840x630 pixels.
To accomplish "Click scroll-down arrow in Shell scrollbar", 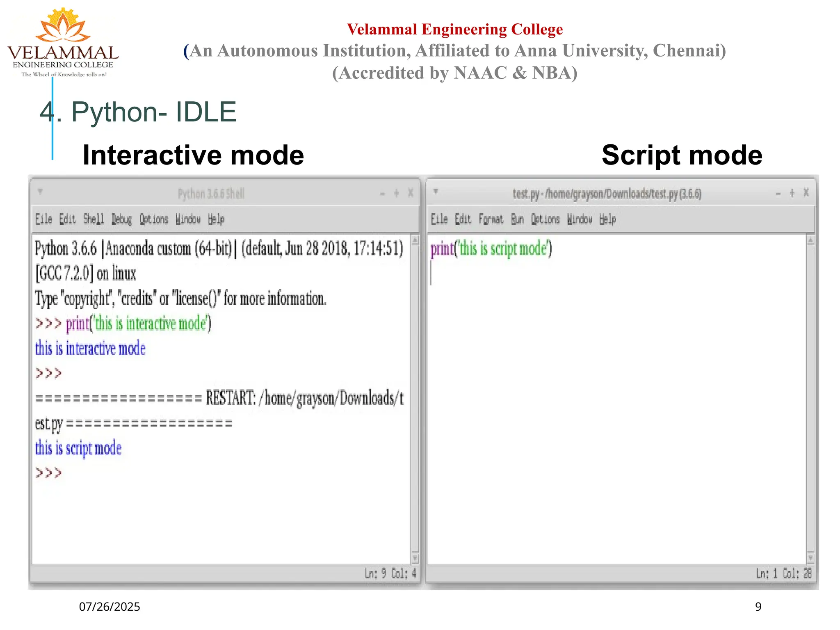I will click(x=415, y=558).
